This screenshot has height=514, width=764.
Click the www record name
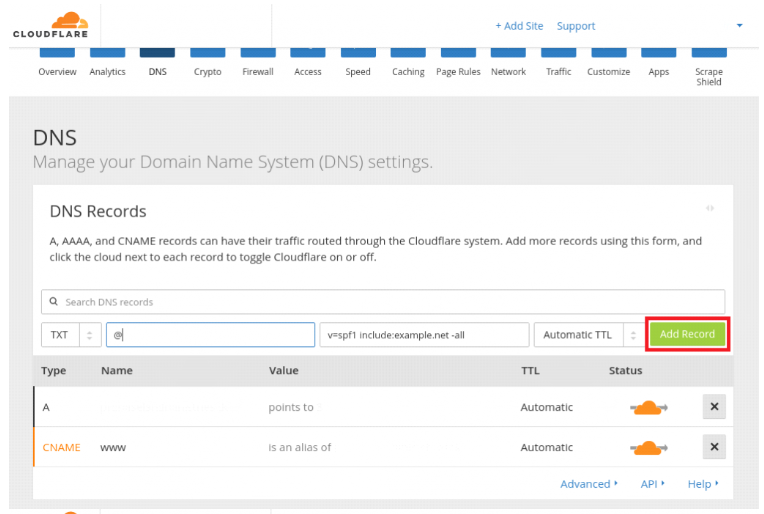coord(113,447)
